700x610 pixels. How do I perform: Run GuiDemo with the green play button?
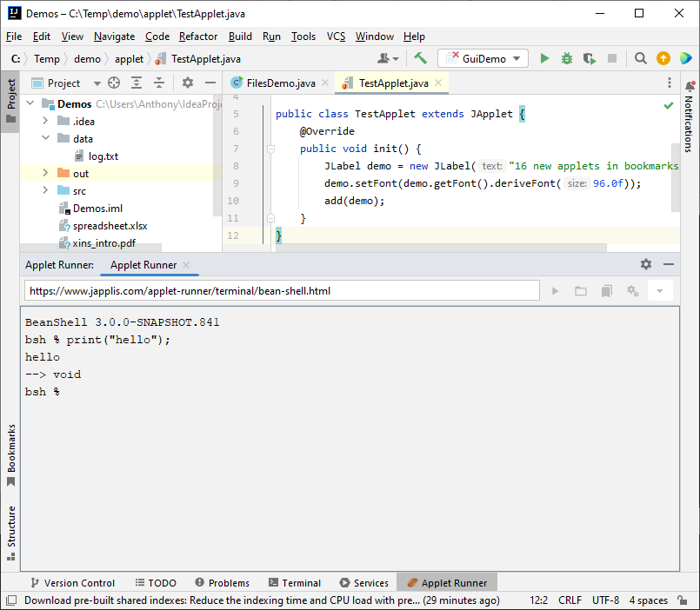pos(544,58)
